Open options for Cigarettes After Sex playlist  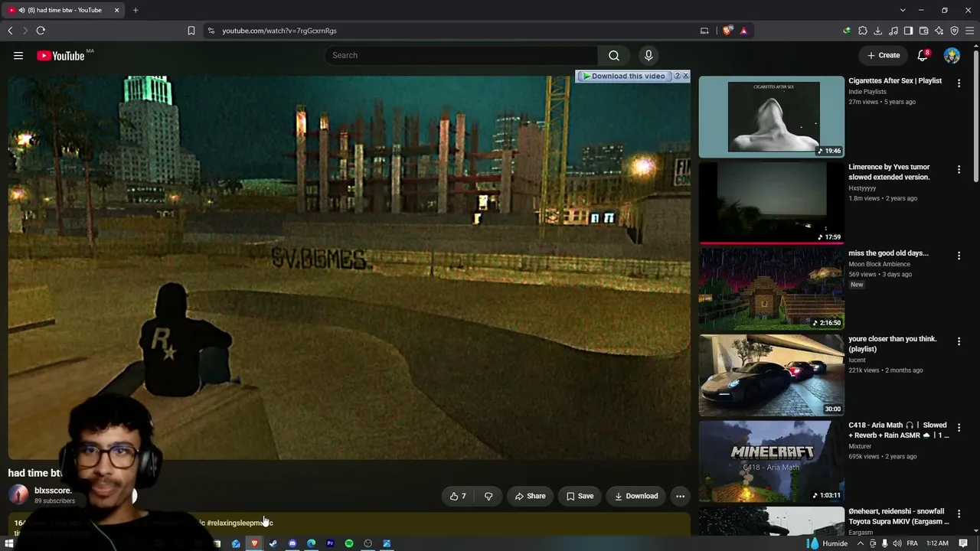point(959,83)
